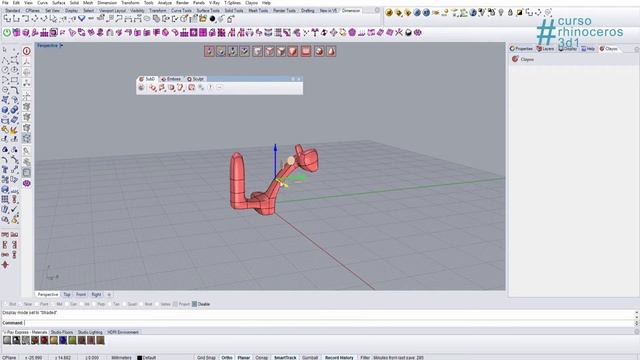Click the black sphere icon in the Standard toolbar row
The width and height of the screenshot is (640, 360).
212,19
